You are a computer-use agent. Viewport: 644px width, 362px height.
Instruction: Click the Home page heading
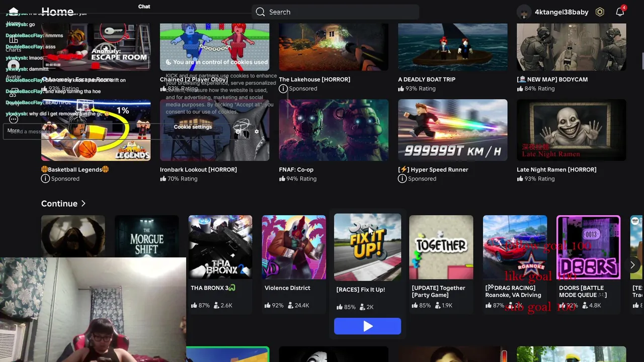pos(57,12)
